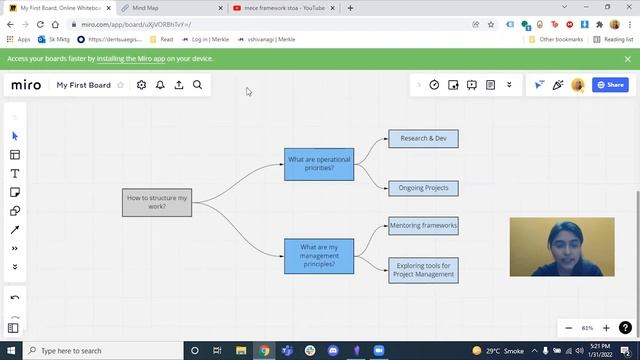Go back in browser history
640x360 pixels.
pyautogui.click(x=10, y=24)
